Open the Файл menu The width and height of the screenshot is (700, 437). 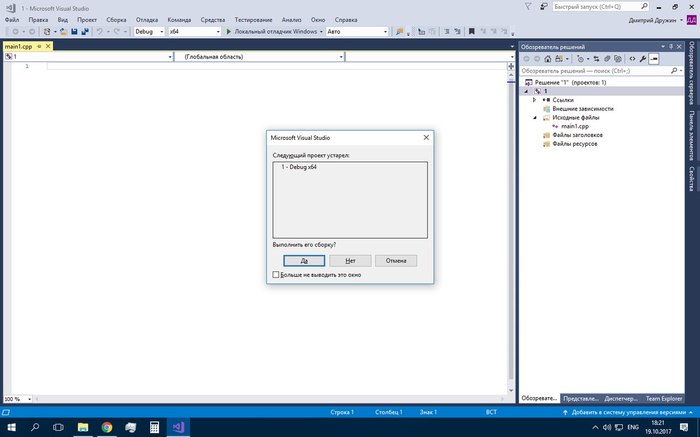pos(12,20)
